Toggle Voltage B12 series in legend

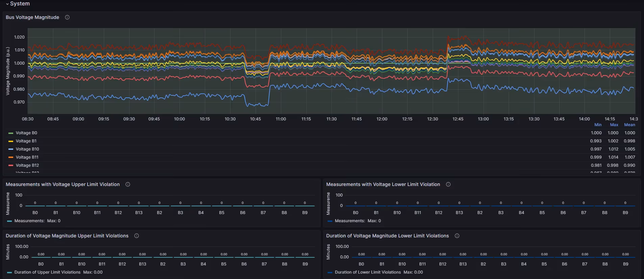27,165
